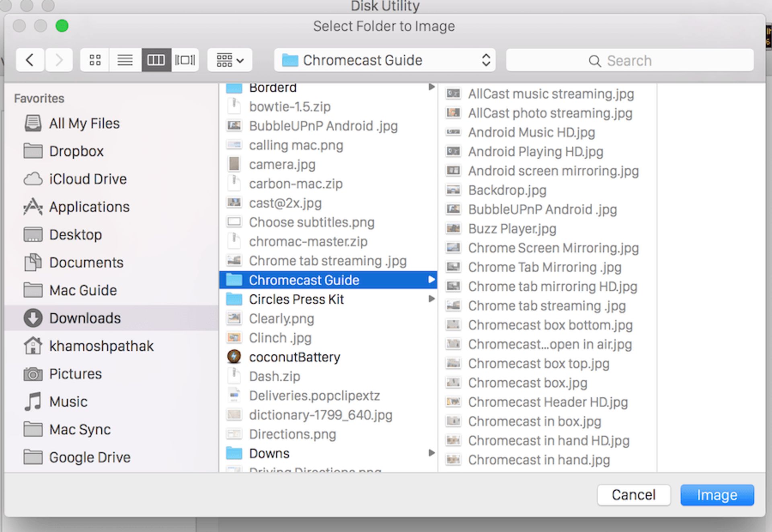Select camera.jpg file
Image resolution: width=772 pixels, height=532 pixels.
pyautogui.click(x=328, y=164)
